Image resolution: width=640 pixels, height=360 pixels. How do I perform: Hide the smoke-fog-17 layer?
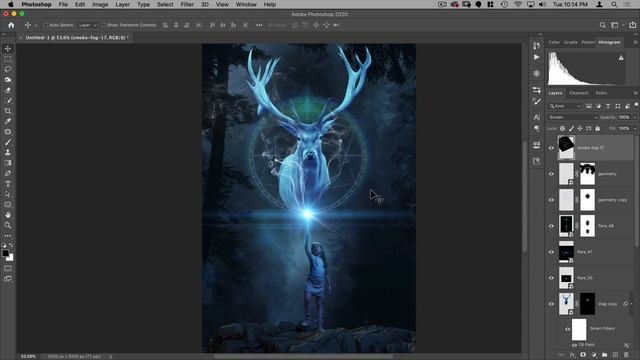(x=551, y=148)
